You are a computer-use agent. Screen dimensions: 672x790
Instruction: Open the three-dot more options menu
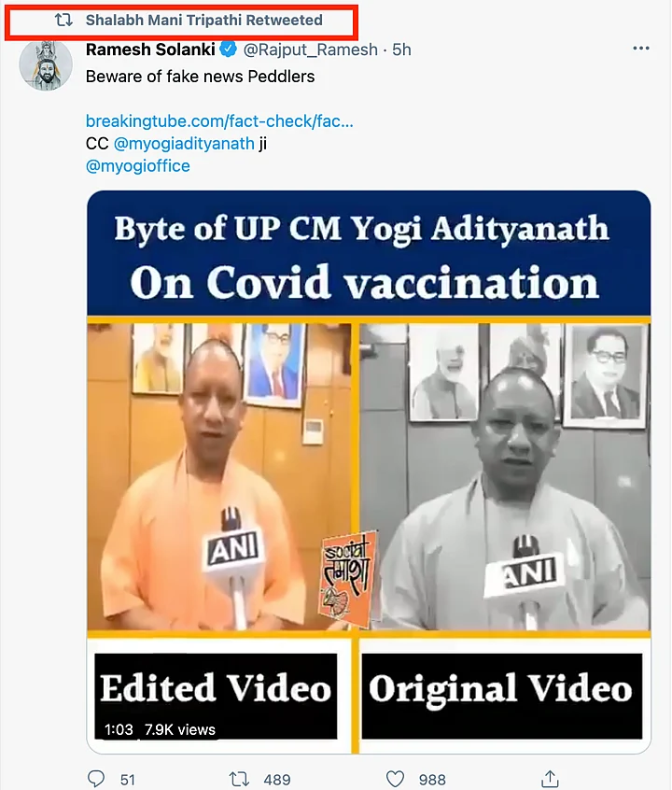[641, 49]
